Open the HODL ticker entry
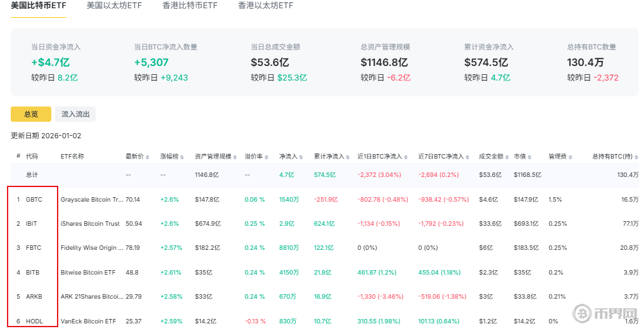Image resolution: width=644 pixels, height=331 pixels. pos(34,321)
